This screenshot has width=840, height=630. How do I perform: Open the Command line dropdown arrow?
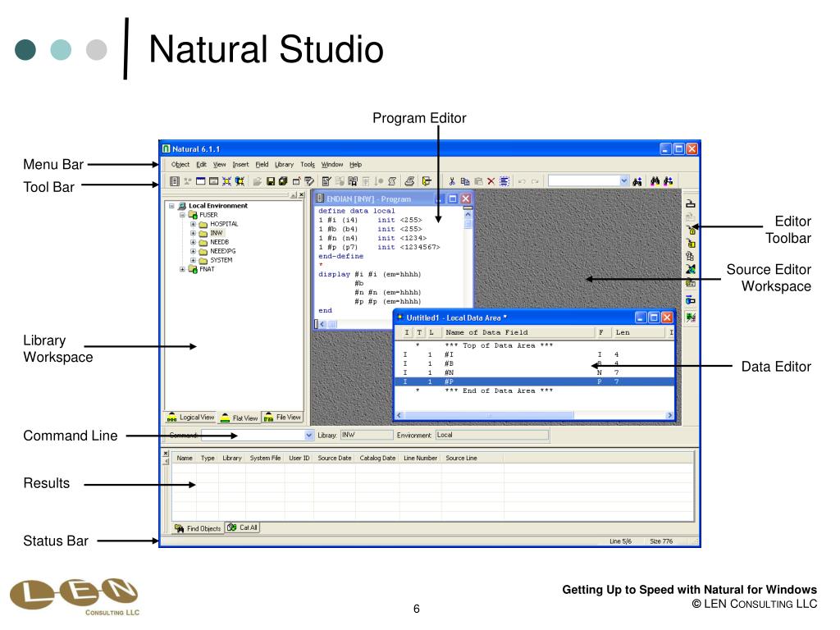[x=308, y=436]
